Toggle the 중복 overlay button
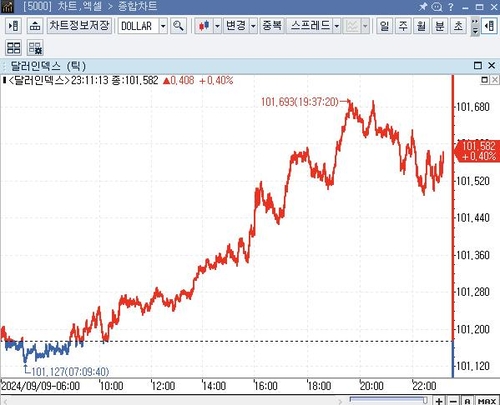The image size is (500, 405). point(272,26)
